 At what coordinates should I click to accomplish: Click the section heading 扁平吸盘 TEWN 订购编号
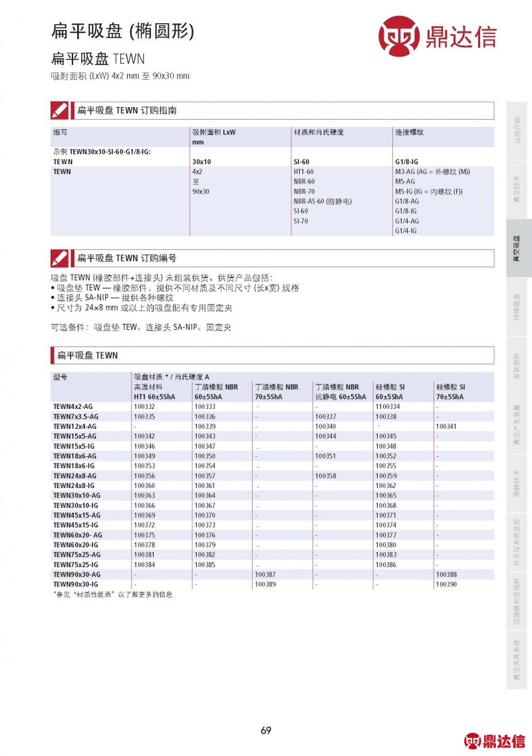[x=127, y=258]
